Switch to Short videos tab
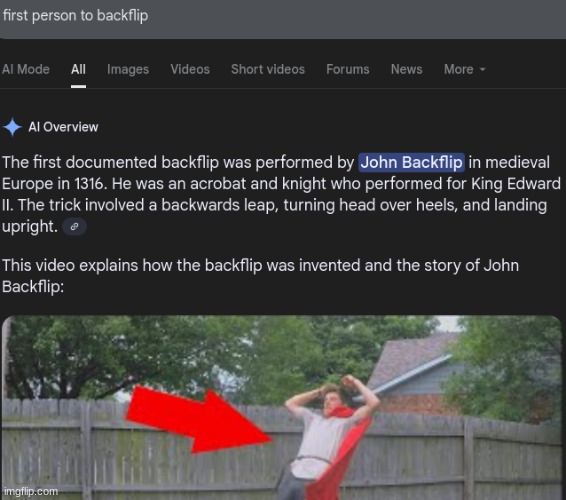Viewport: 566px width, 500px height. (268, 69)
